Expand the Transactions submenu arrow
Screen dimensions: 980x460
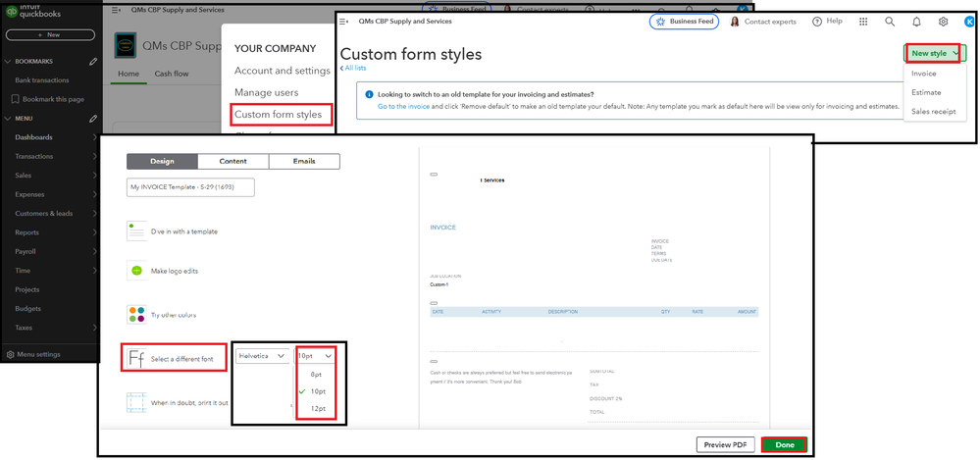point(94,156)
